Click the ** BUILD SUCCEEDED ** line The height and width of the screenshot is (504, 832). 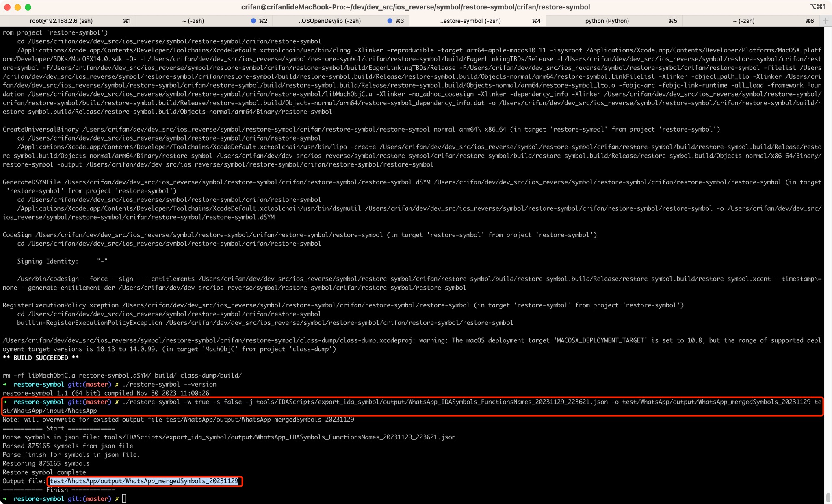click(x=41, y=358)
